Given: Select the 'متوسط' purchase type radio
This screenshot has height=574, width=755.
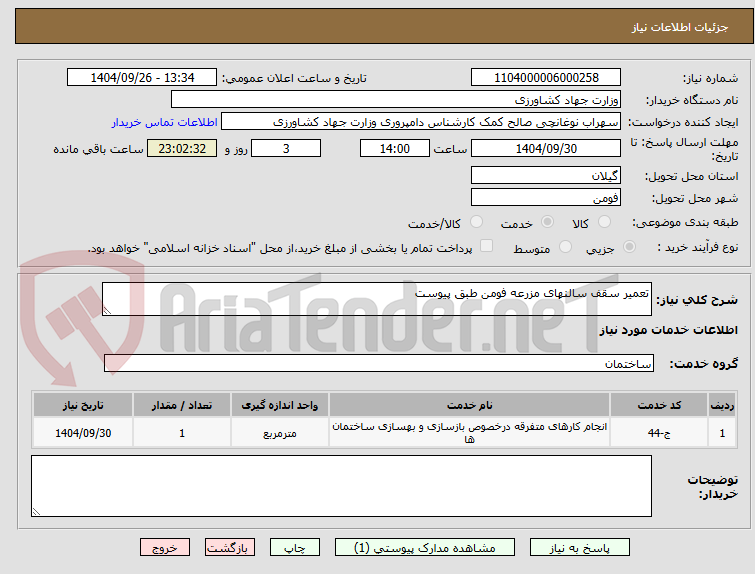Looking at the screenshot, I should 566,247.
